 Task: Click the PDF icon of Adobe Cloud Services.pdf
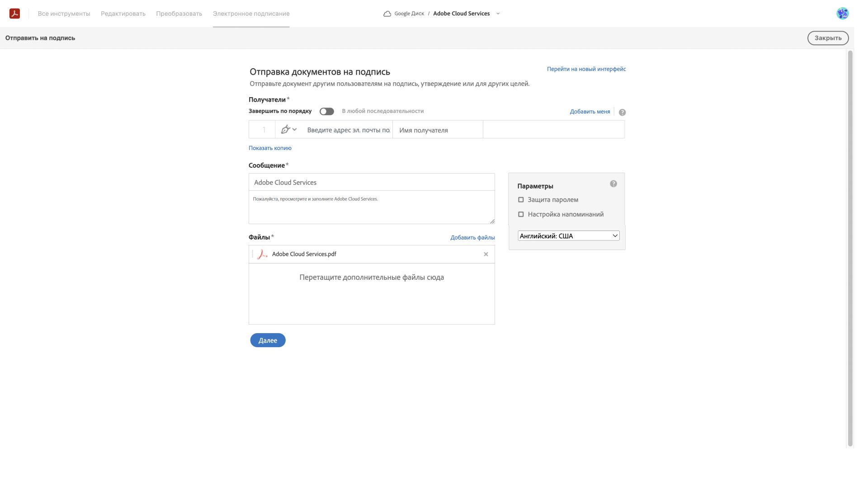tap(262, 254)
